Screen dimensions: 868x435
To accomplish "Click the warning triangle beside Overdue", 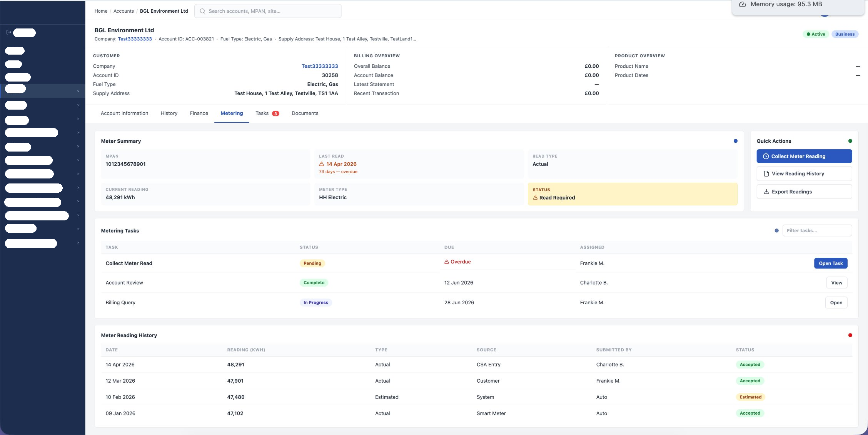I will tap(447, 262).
